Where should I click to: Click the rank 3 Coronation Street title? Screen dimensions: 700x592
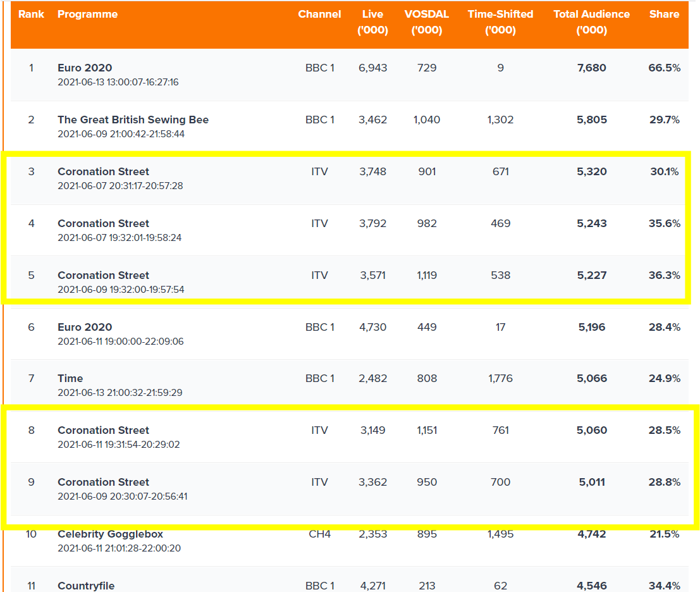pos(103,171)
